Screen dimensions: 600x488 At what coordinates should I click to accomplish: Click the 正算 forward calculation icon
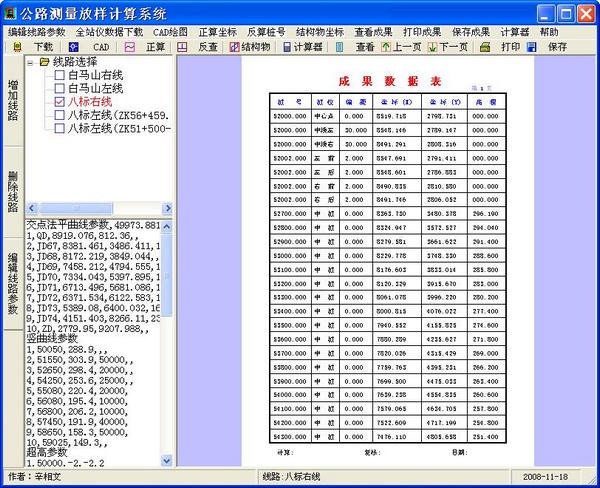(x=130, y=47)
